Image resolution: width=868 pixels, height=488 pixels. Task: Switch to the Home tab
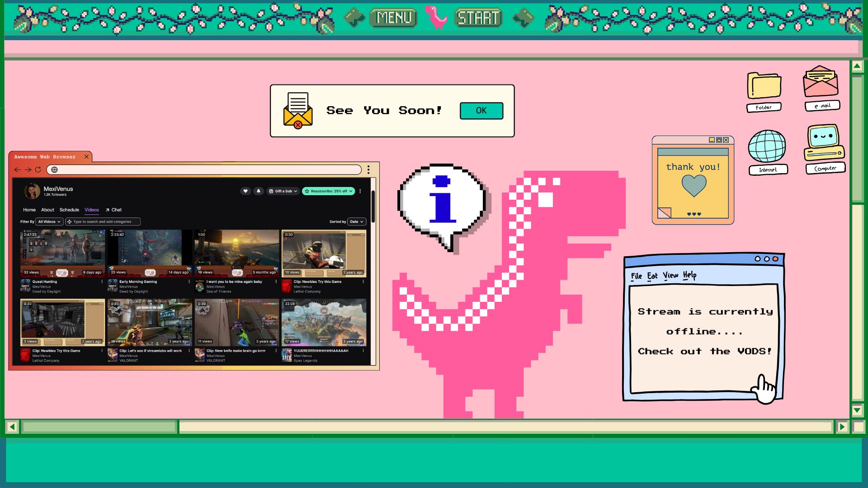click(29, 210)
